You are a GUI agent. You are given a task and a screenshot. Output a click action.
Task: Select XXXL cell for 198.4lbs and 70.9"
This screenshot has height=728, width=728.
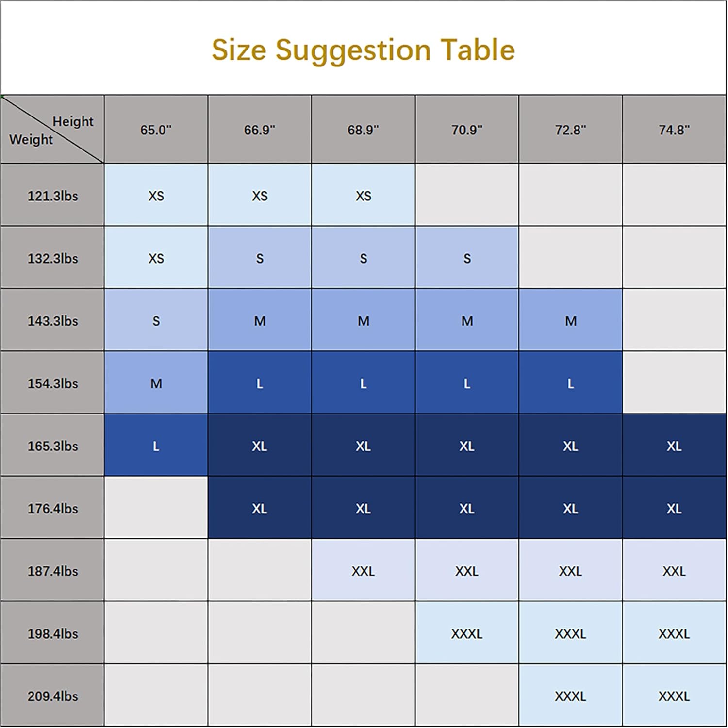(x=467, y=633)
